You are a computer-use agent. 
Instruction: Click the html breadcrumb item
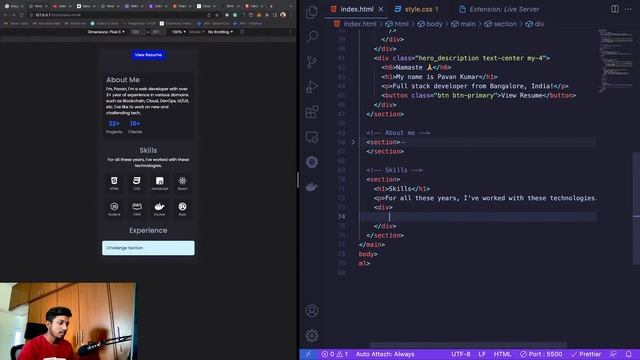[x=397, y=24]
